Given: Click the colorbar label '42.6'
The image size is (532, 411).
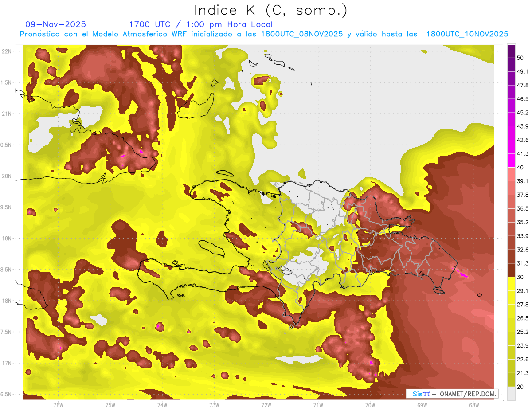Looking at the screenshot, I should (x=523, y=140).
